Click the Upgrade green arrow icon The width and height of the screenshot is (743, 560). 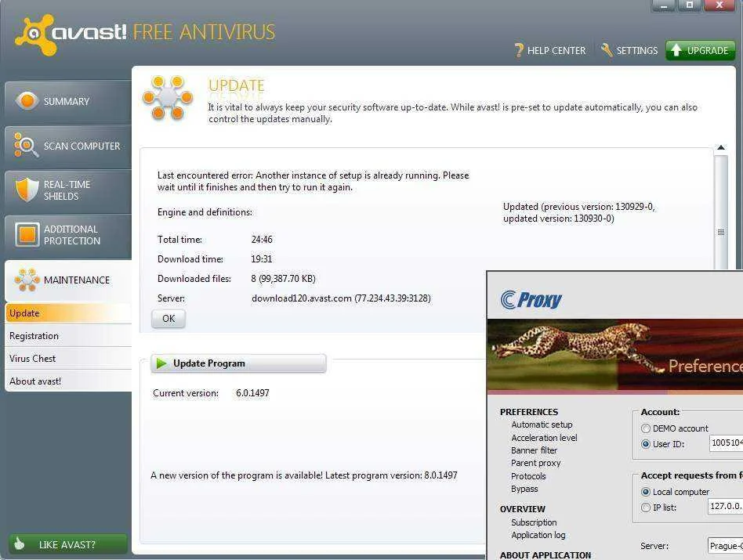[676, 50]
